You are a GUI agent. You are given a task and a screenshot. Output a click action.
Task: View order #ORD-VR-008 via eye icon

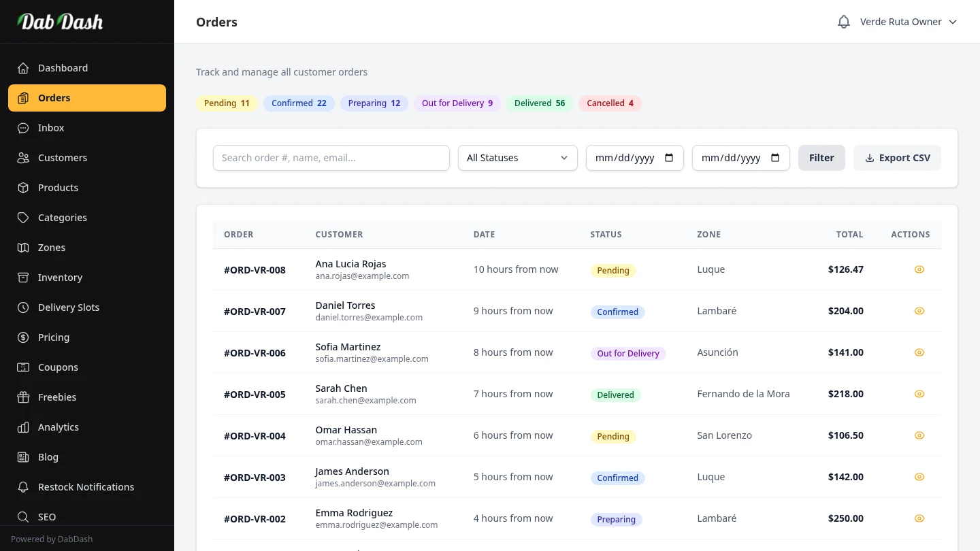point(919,269)
